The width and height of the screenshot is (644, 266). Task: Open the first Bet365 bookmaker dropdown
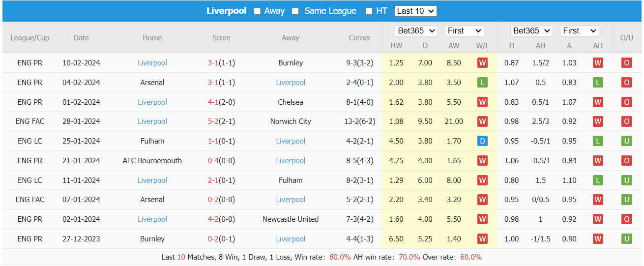tap(416, 30)
